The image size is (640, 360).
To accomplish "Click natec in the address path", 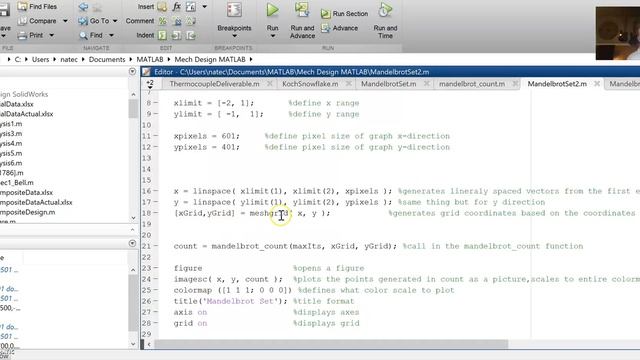I will [x=69, y=60].
